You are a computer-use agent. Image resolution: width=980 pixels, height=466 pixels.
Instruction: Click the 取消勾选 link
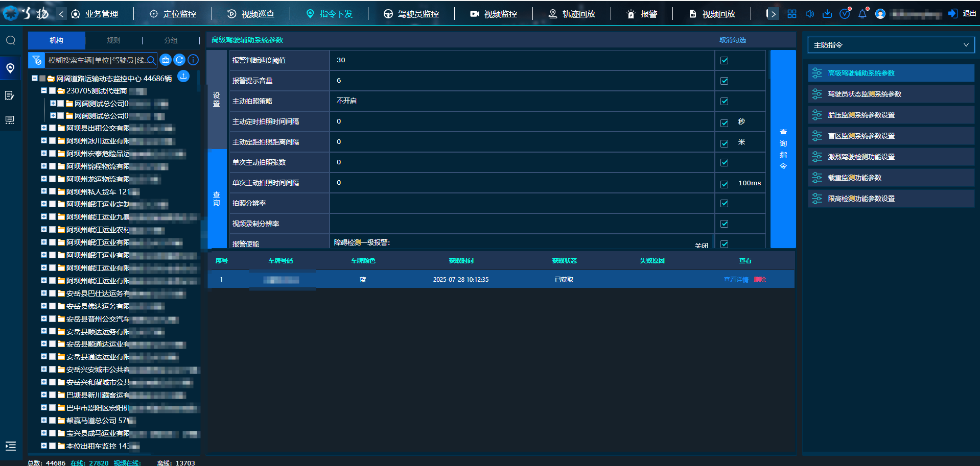[x=732, y=40]
